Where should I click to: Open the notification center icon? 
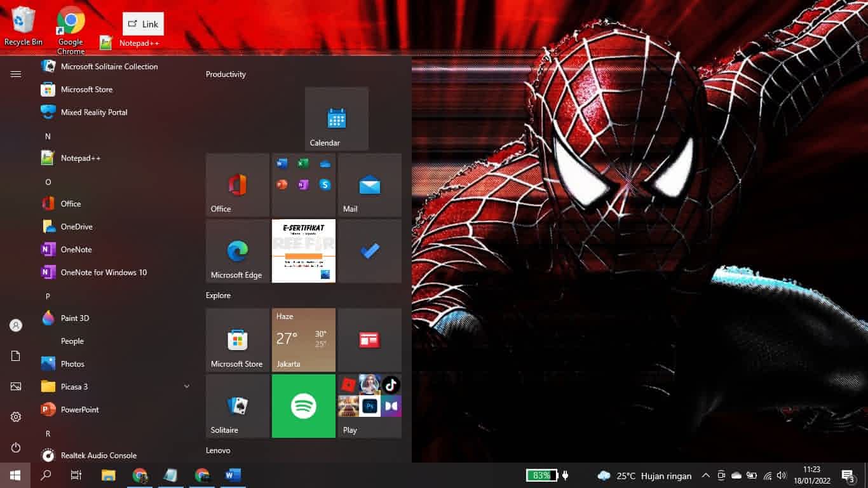[848, 475]
